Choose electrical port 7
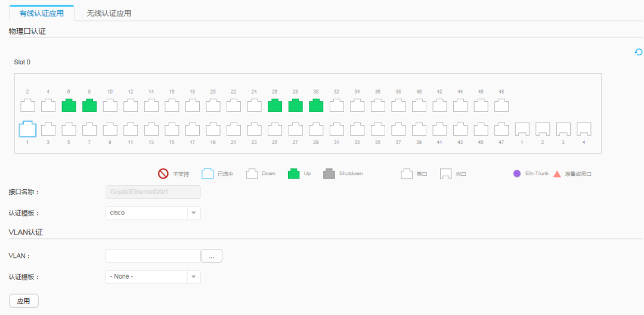This screenshot has height=315, width=644. click(89, 129)
